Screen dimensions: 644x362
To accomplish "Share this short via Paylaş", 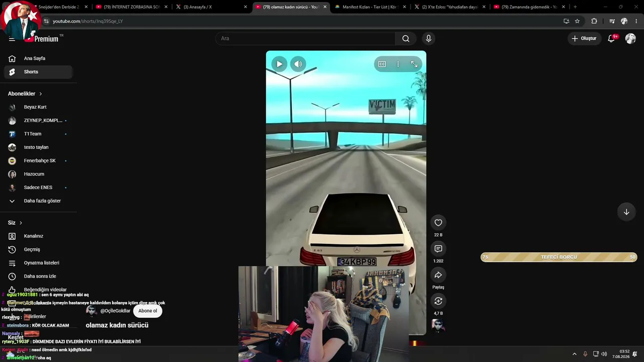I will [x=438, y=275].
